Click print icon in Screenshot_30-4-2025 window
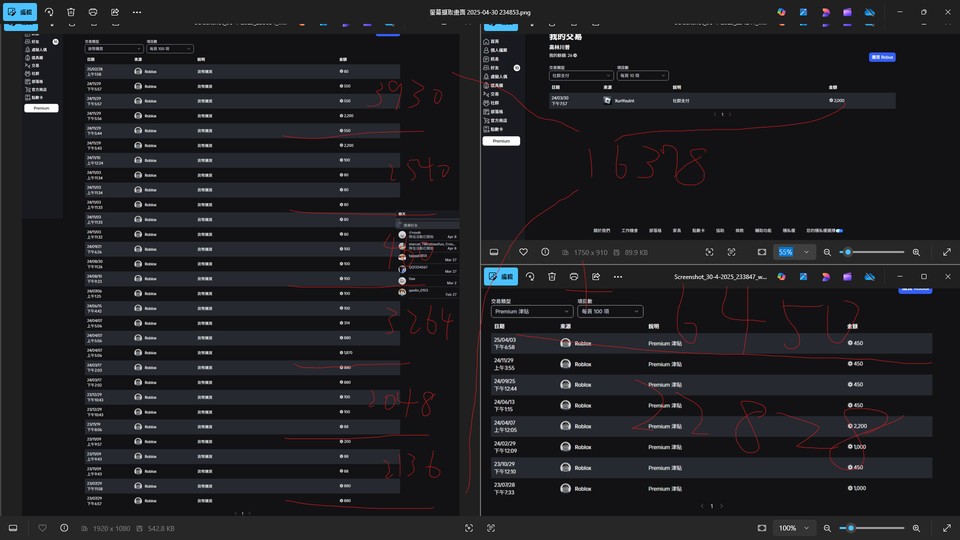The image size is (960, 540). (574, 277)
